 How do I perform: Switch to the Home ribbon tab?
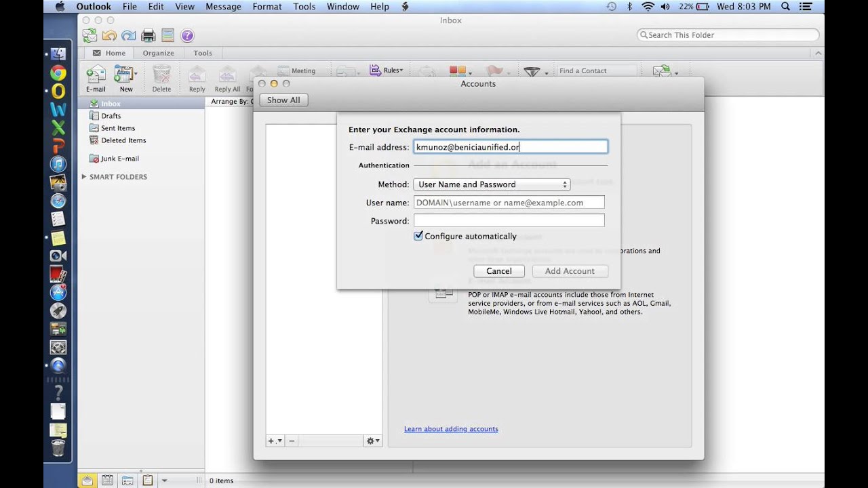pos(109,53)
